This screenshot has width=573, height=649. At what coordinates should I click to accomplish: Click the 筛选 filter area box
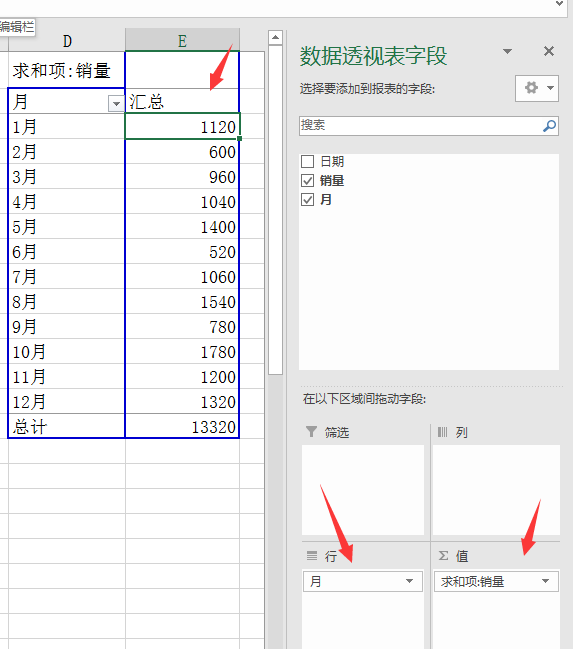point(363,490)
